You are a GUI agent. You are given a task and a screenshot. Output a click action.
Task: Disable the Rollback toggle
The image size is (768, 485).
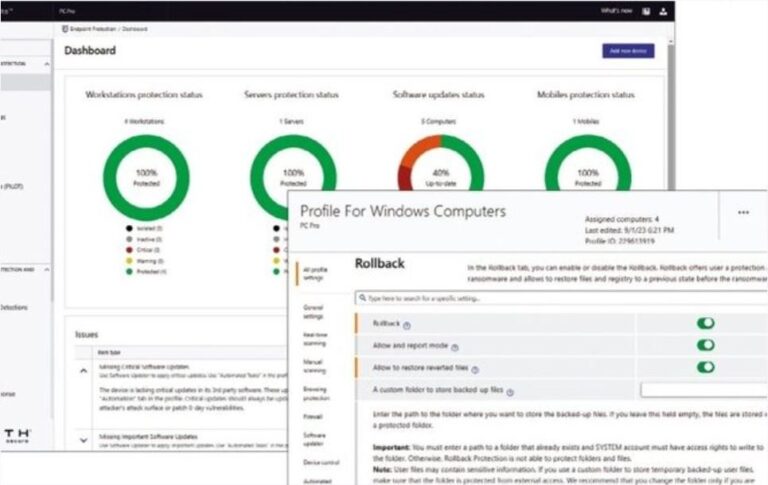[706, 323]
